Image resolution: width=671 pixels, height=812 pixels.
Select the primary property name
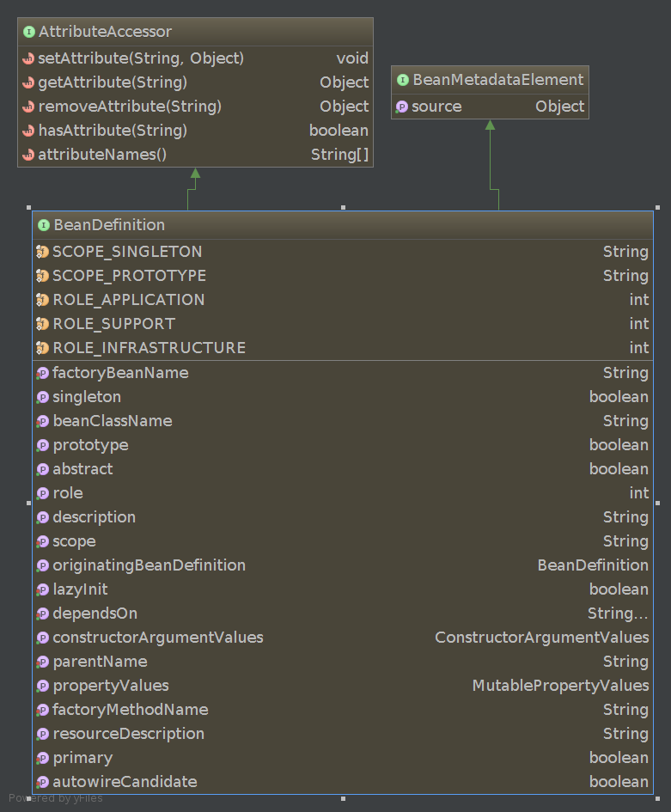click(x=82, y=759)
